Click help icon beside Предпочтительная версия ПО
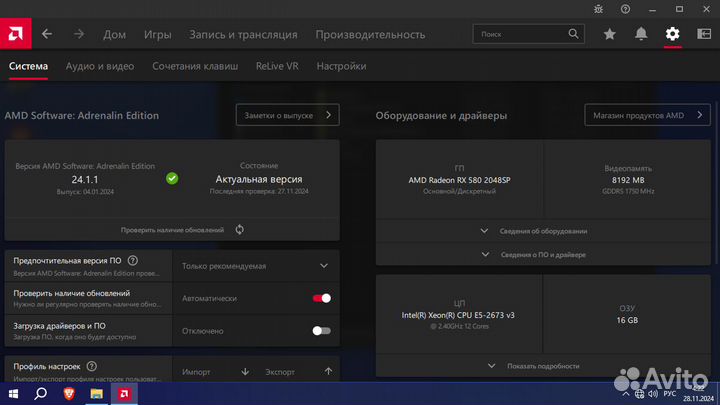The image size is (720, 405). 133,260
